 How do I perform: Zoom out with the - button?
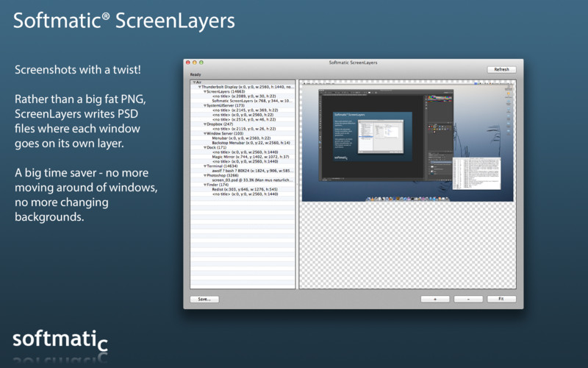coord(468,299)
